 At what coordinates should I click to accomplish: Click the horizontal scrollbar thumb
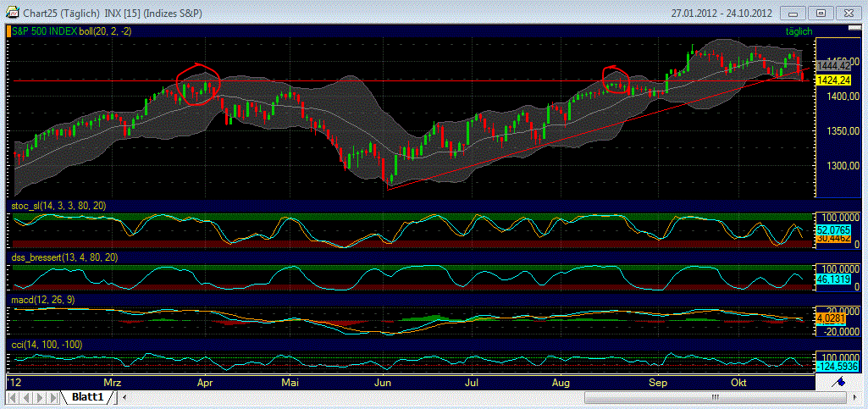[716, 397]
